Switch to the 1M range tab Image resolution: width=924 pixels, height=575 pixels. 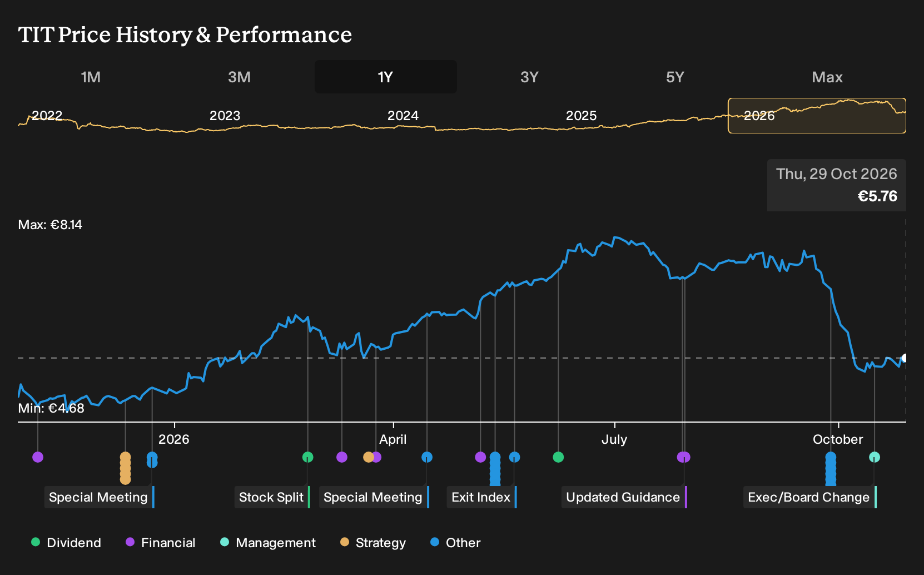pos(91,77)
